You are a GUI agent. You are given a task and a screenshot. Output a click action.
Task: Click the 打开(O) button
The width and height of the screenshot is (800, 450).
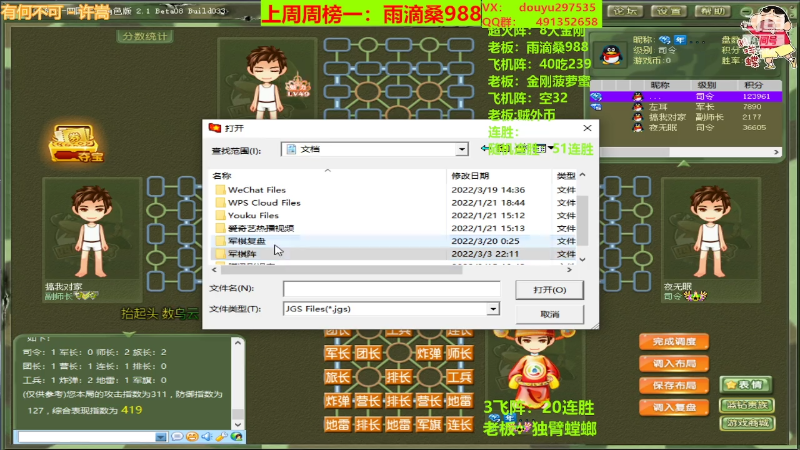pyautogui.click(x=549, y=290)
